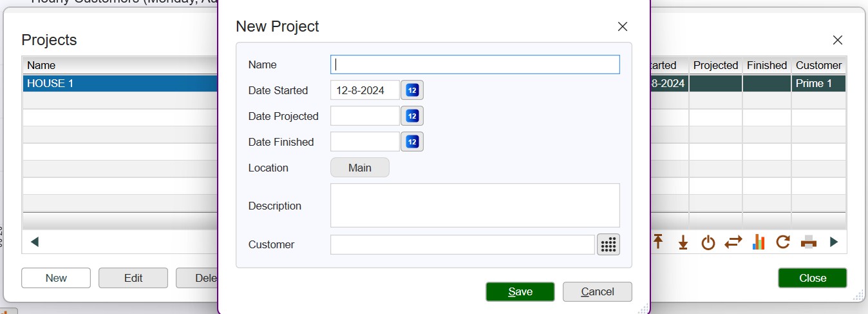Toggle the Main location button
This screenshot has height=314, width=868.
pyautogui.click(x=360, y=168)
